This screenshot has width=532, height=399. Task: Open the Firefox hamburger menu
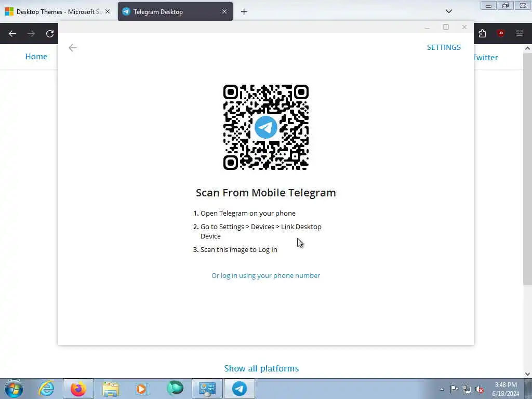click(520, 33)
